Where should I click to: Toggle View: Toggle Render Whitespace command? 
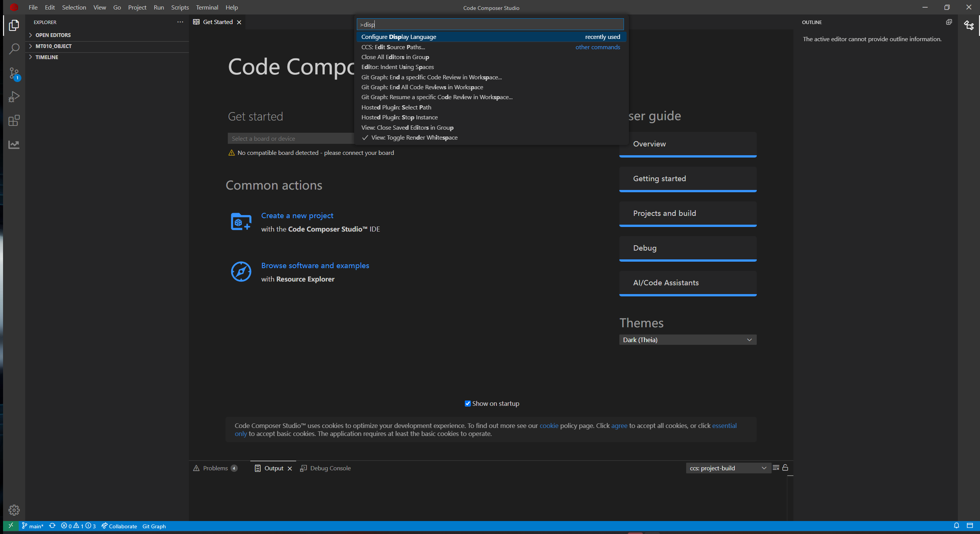pos(414,138)
